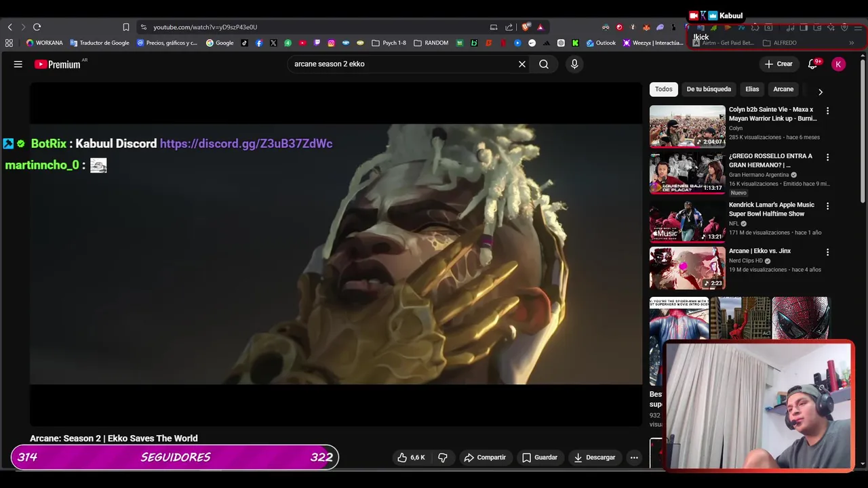868x488 pixels.
Task: Click the Brave Shields lion icon
Action: coord(526,27)
